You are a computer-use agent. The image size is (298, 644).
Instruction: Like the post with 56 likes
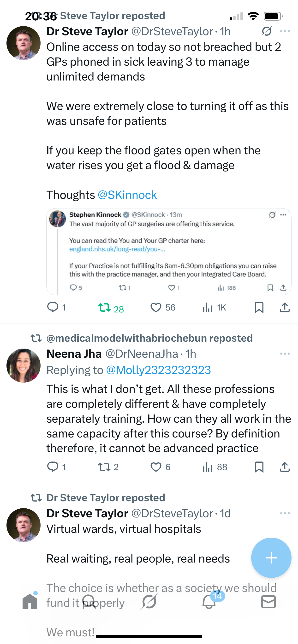156,307
